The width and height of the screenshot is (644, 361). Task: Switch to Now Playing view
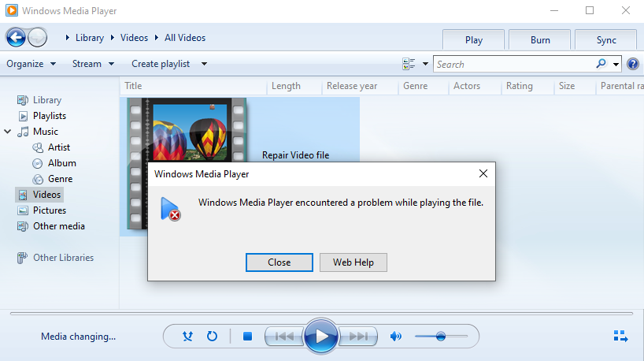(x=620, y=336)
